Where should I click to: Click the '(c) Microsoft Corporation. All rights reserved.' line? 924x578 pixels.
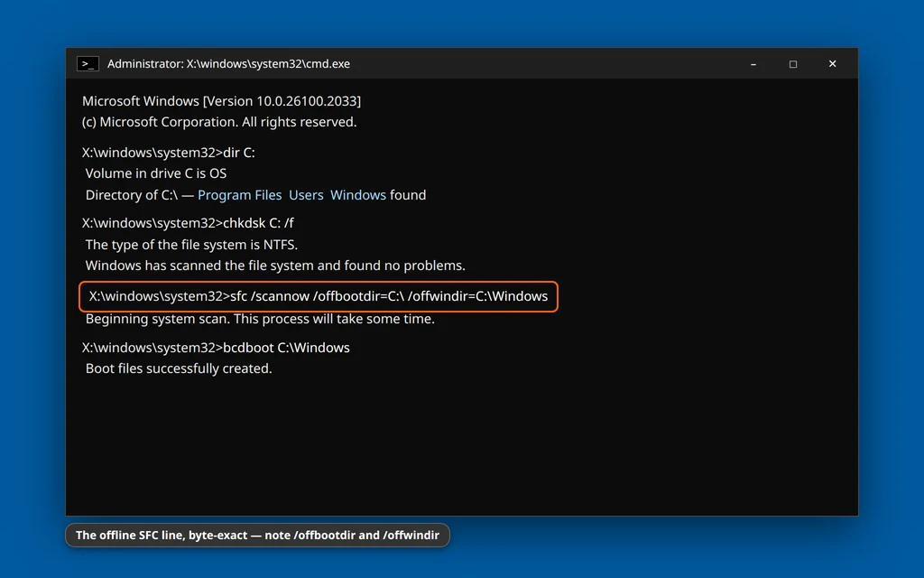click(x=219, y=122)
